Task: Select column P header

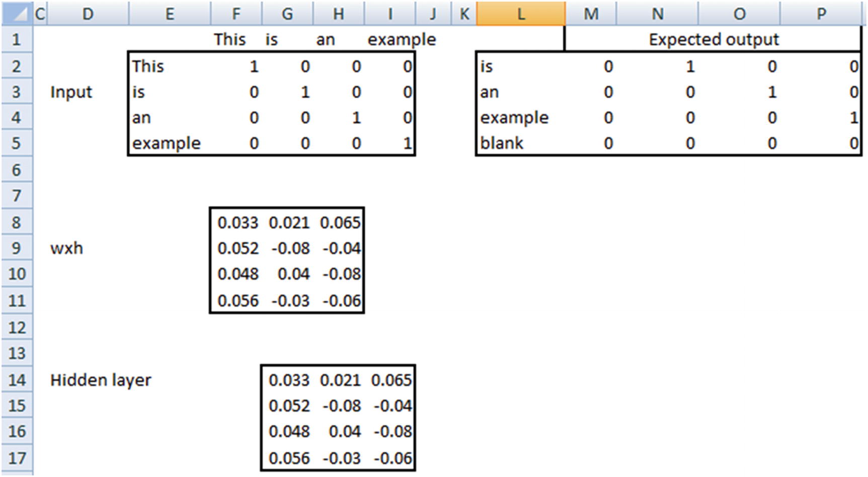Action: pyautogui.click(x=821, y=14)
